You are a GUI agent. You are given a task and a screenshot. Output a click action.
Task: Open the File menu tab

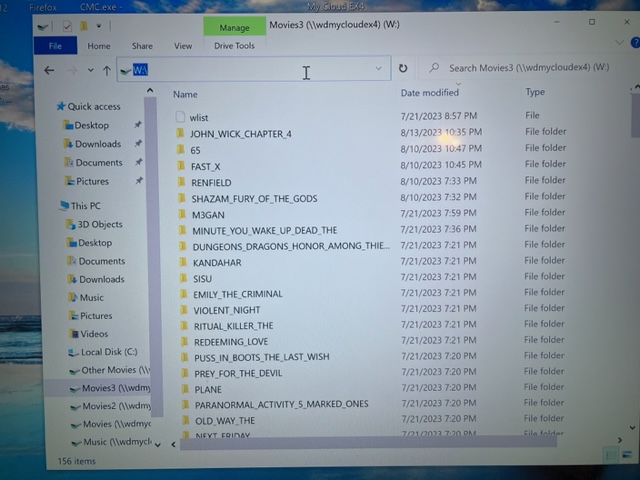click(55, 46)
